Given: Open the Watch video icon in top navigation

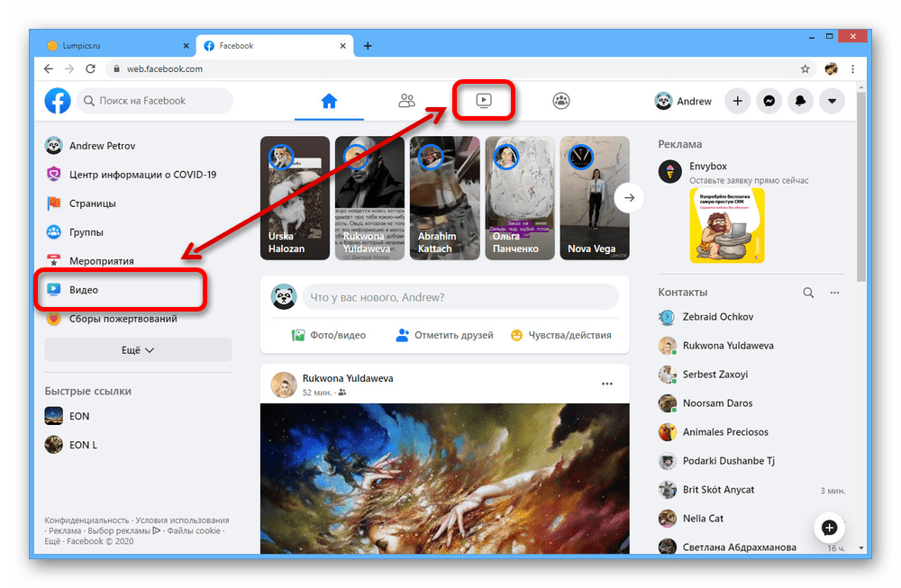Looking at the screenshot, I should pyautogui.click(x=484, y=101).
